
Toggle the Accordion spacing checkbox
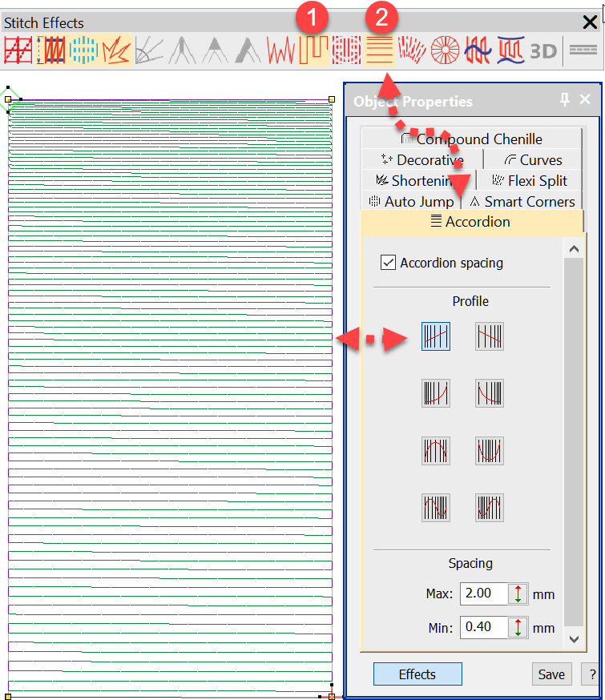(x=388, y=263)
